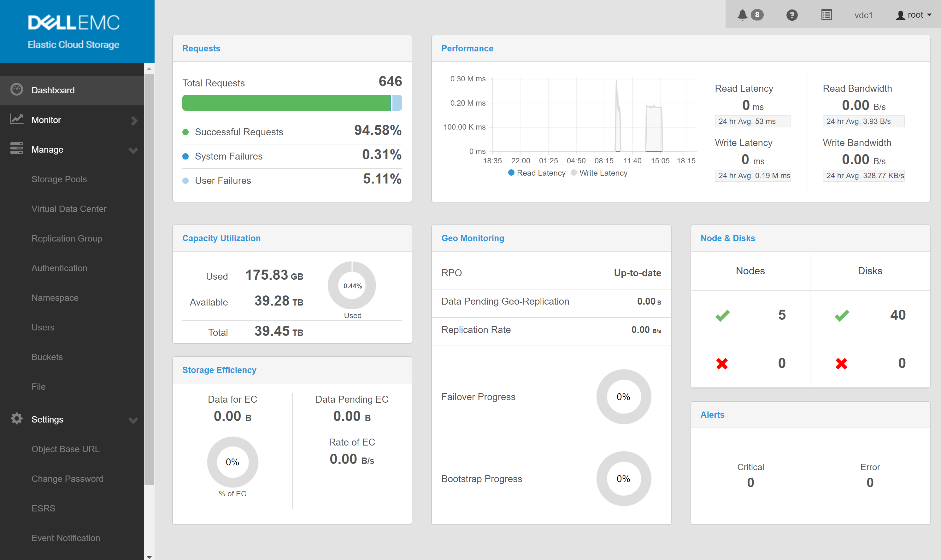Open the Geo Monitoring link
941x560 pixels.
473,238
